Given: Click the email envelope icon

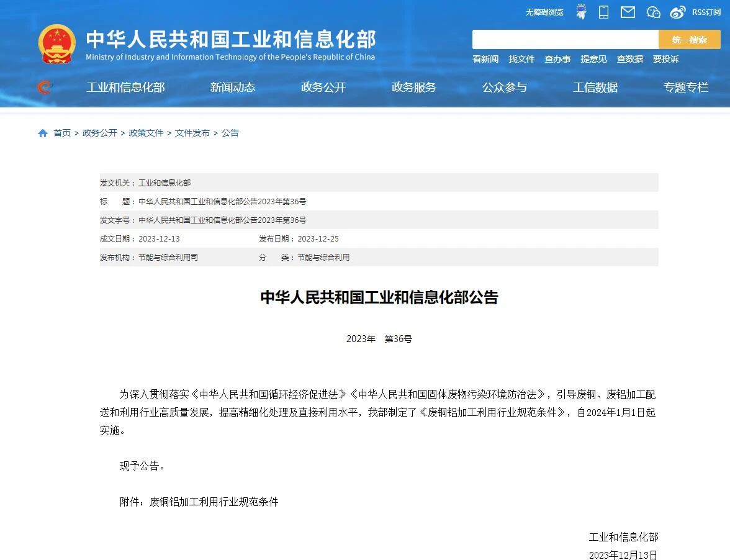Looking at the screenshot, I should (x=628, y=12).
